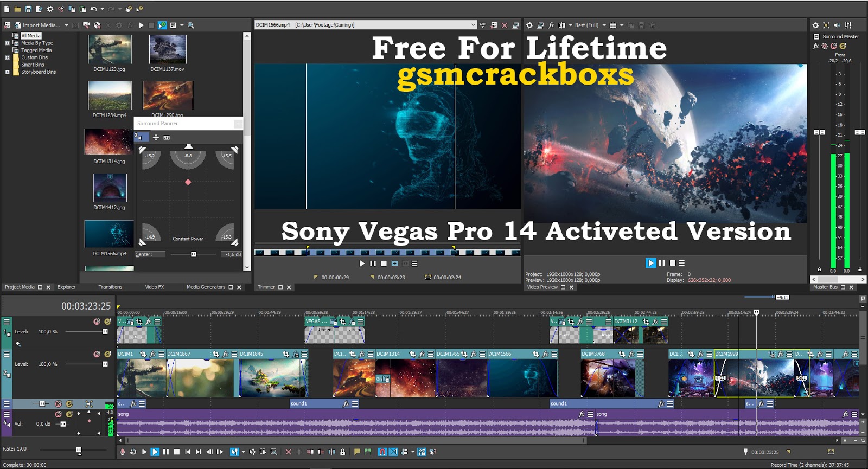
Task: Expand the Custom Bins node
Action: (7, 57)
